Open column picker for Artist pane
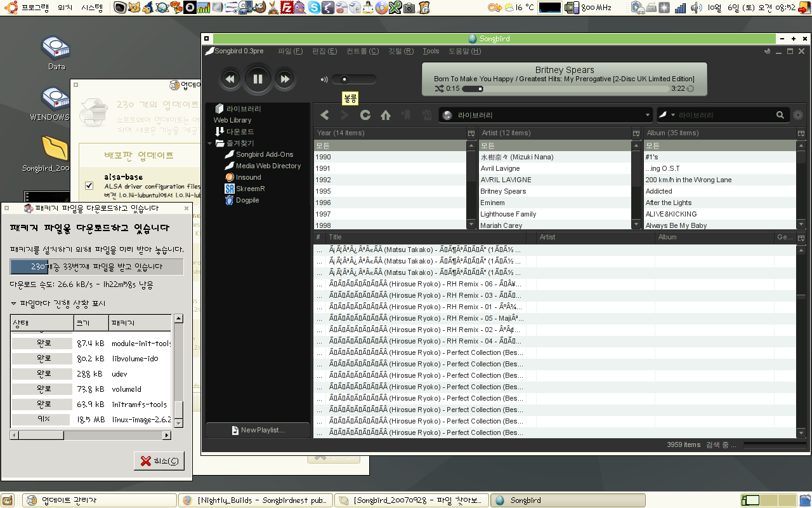Viewport: 812px width, 508px height. [636, 133]
